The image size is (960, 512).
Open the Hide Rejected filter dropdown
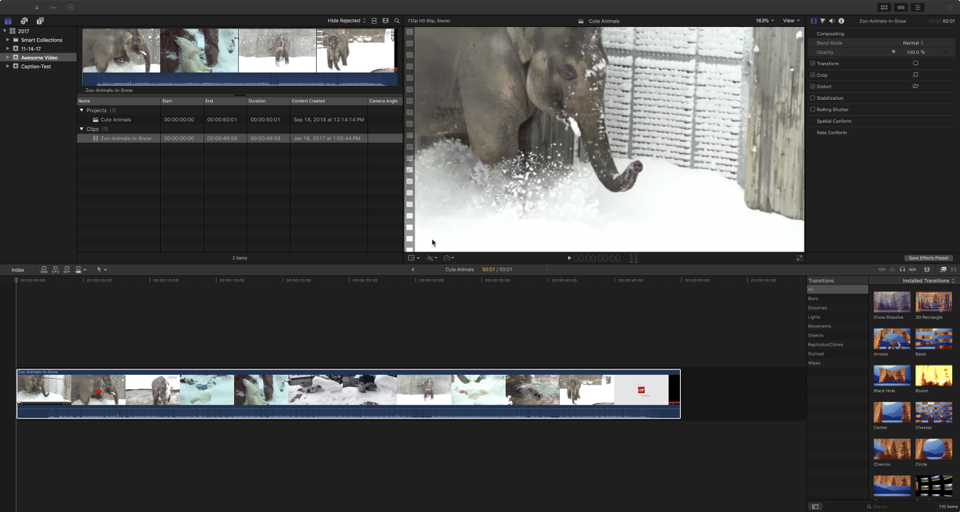tap(346, 20)
